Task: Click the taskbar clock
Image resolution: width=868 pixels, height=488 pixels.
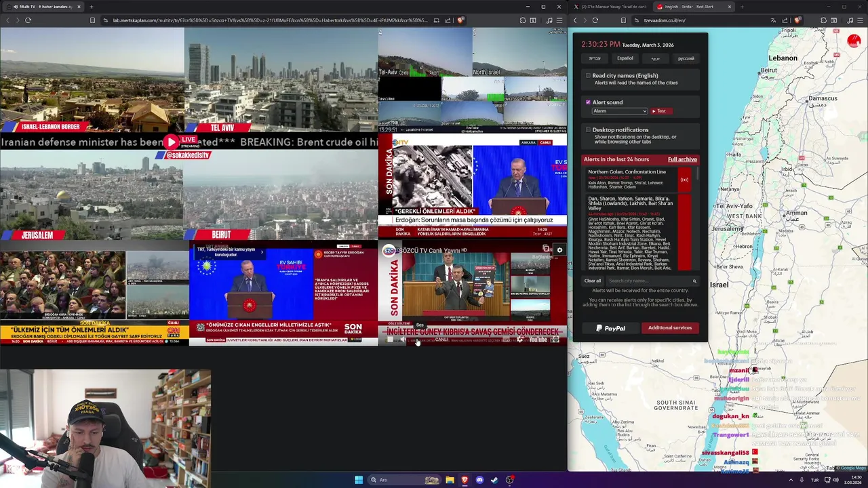Action: coord(853,480)
